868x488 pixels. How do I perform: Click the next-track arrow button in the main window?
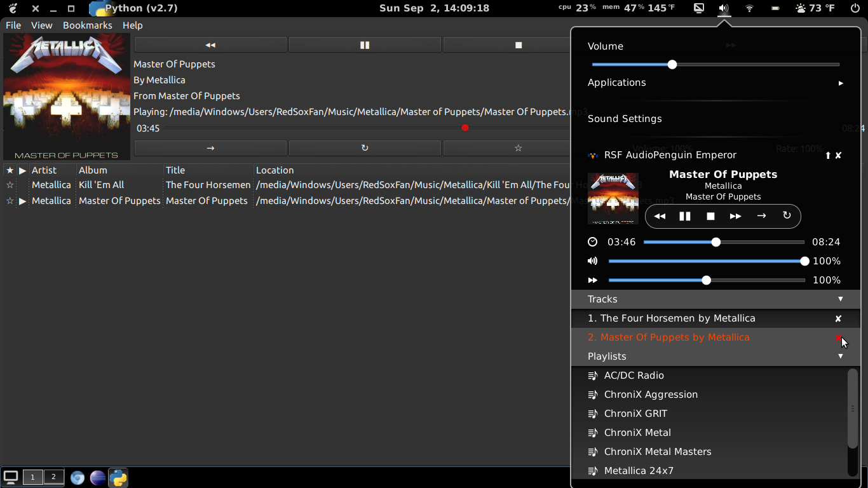pos(210,148)
